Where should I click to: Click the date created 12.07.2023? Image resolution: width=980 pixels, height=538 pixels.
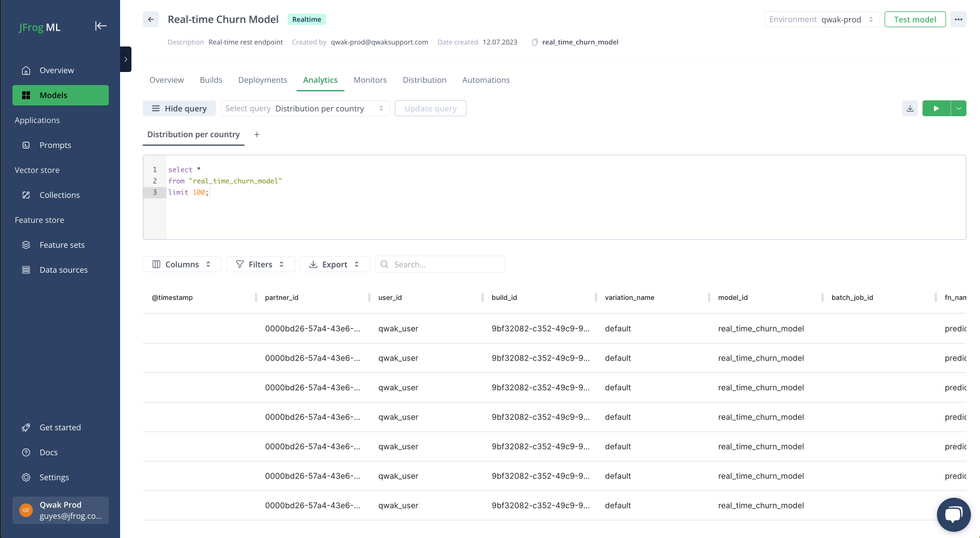point(500,42)
